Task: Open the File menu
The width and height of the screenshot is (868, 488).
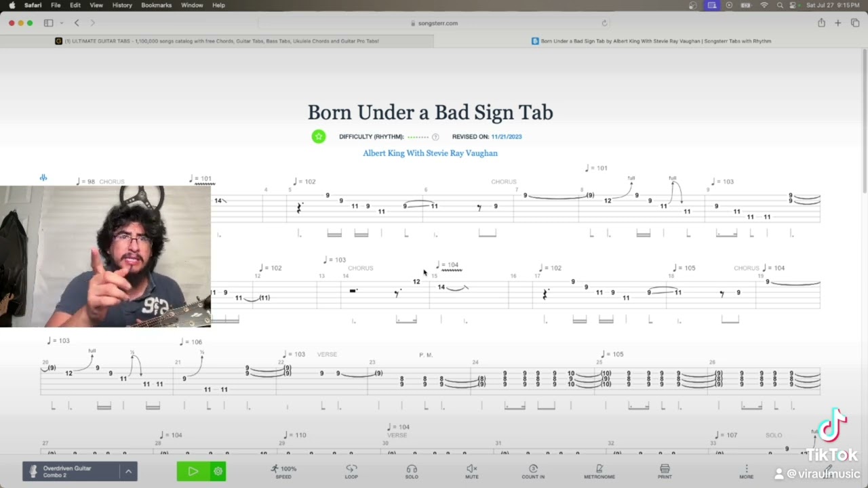Action: pos(56,5)
